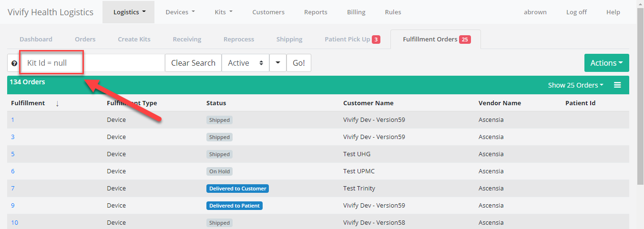Open the Logistics menu
Screen dimensions: 644x229
[129, 12]
